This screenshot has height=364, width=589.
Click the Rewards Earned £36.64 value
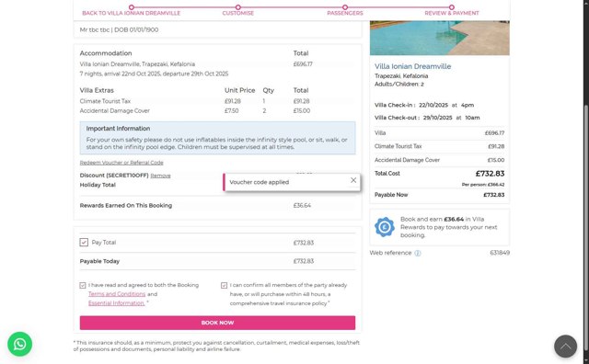[x=302, y=206]
